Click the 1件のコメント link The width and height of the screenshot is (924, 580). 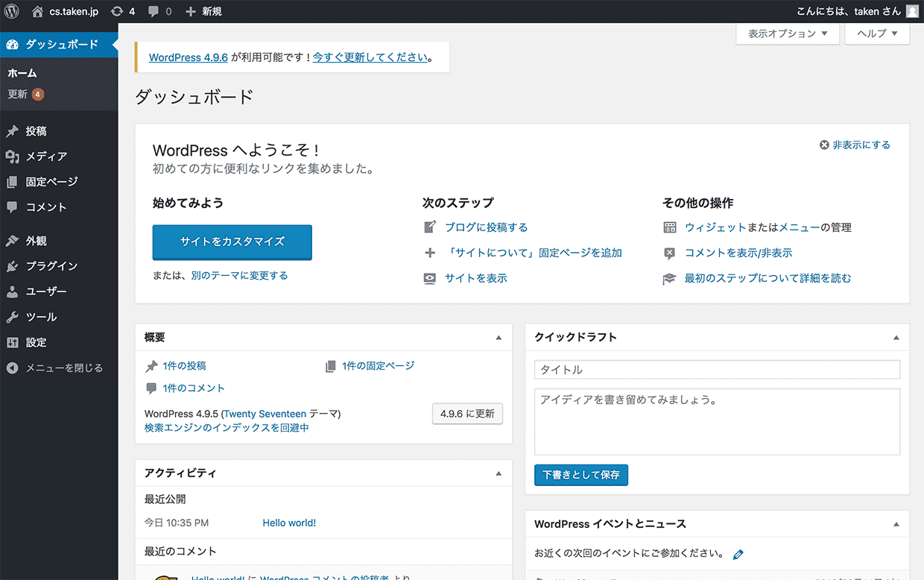coord(194,388)
